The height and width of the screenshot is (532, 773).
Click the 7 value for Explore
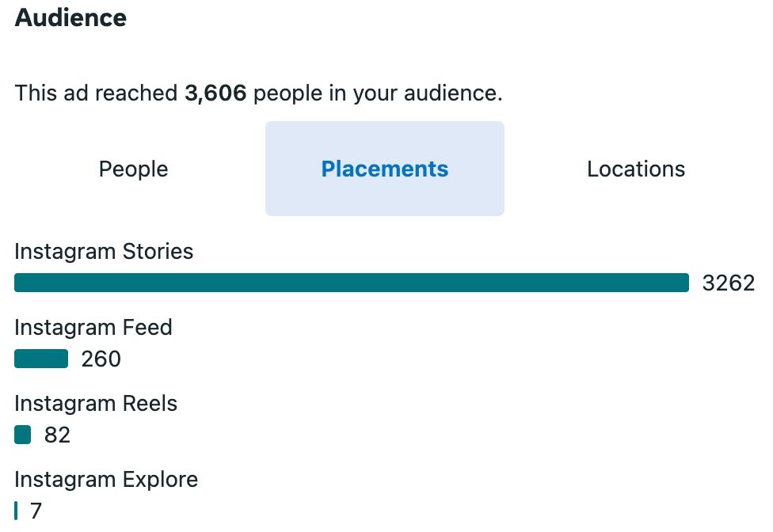(x=36, y=511)
